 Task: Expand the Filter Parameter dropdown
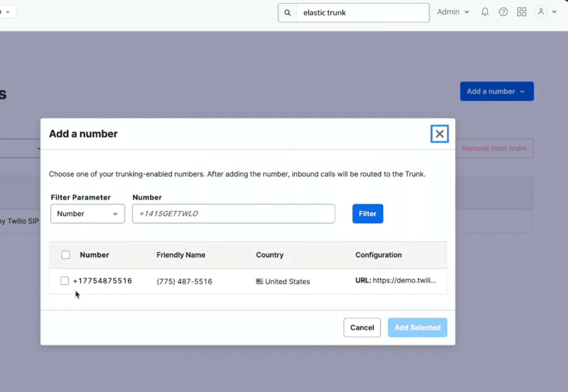click(x=87, y=214)
